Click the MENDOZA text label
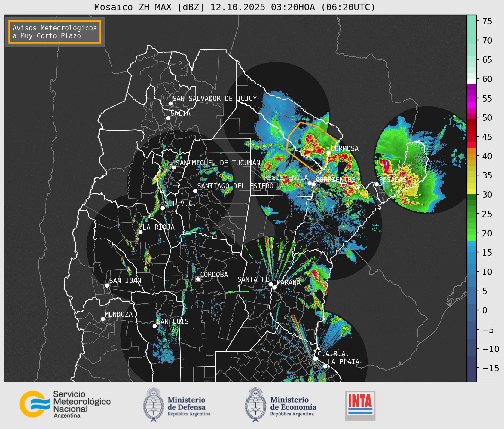The width and height of the screenshot is (504, 429). [119, 314]
